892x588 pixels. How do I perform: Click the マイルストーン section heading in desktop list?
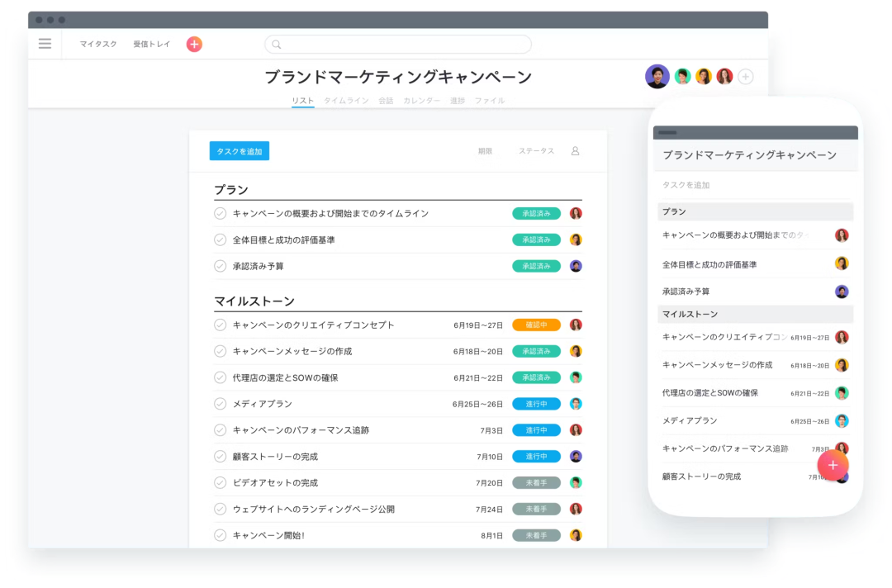[254, 301]
